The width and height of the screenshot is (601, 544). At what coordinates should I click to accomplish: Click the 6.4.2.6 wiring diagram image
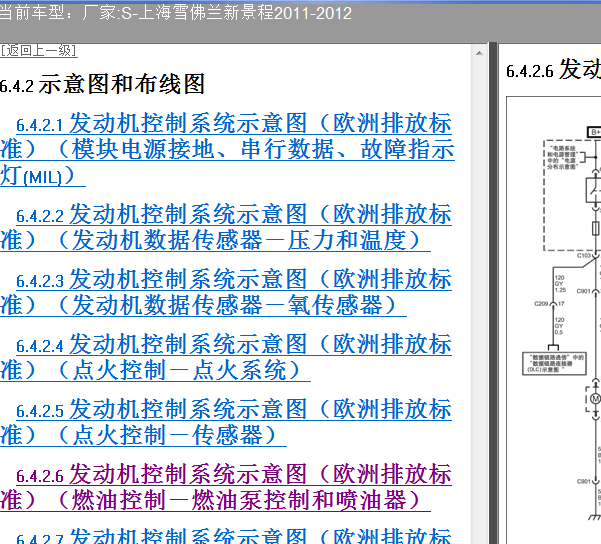pos(554,320)
